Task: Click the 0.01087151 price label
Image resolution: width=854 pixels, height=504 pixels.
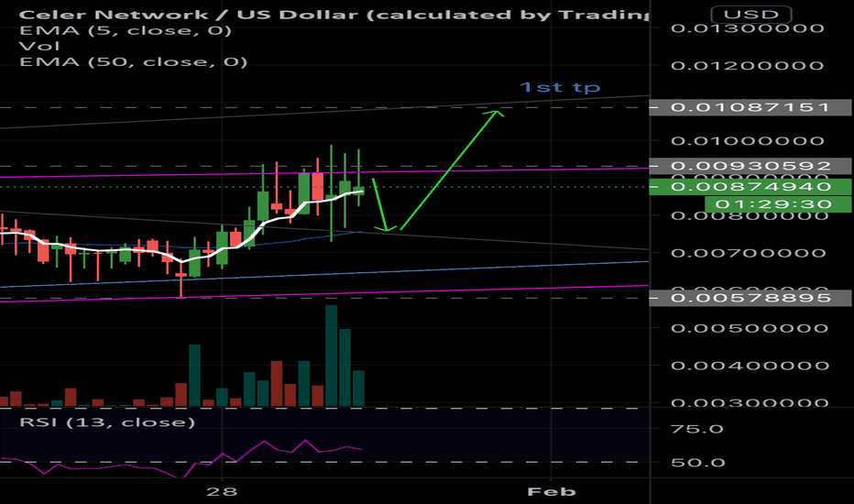Action: tap(750, 107)
